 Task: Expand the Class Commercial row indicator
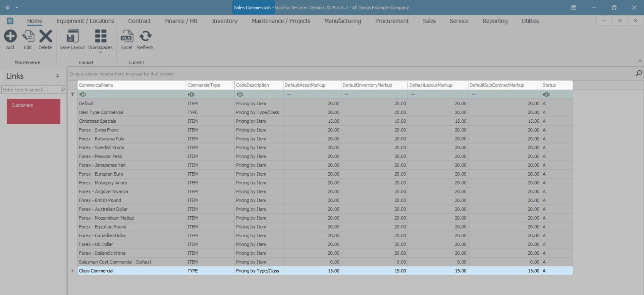tap(72, 271)
